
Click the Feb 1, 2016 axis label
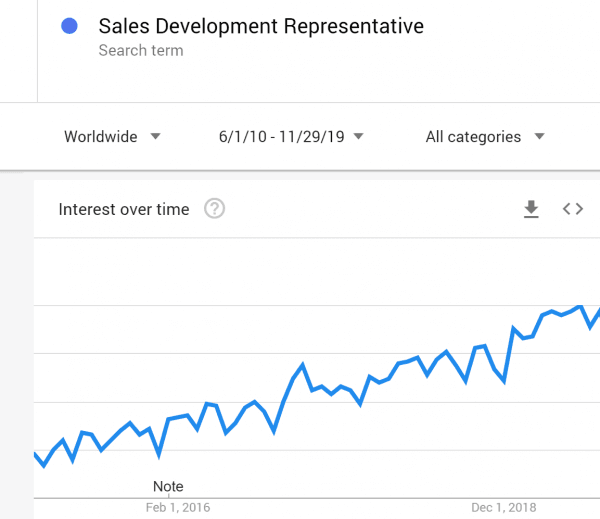(x=178, y=508)
